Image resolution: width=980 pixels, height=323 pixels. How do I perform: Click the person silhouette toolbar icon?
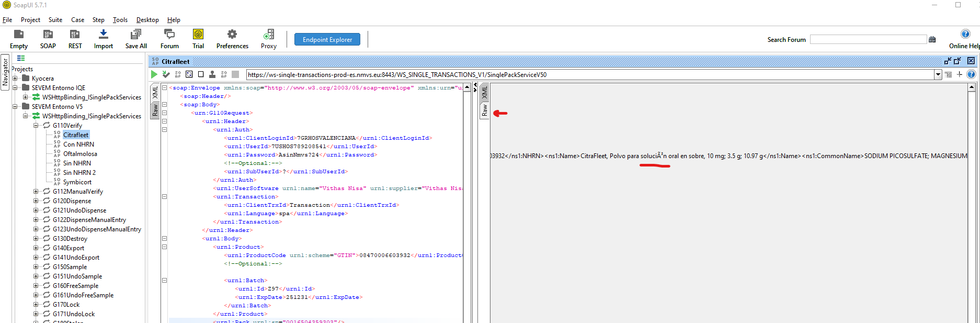(212, 74)
